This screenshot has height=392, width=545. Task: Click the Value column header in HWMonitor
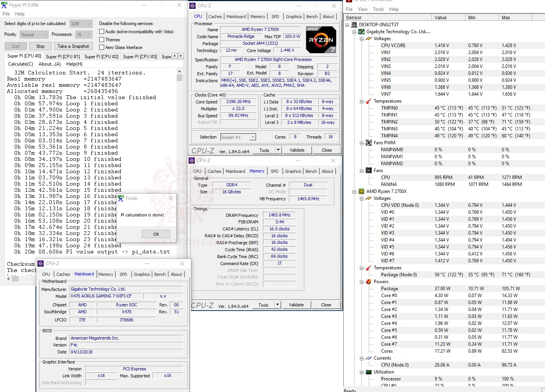(x=448, y=17)
